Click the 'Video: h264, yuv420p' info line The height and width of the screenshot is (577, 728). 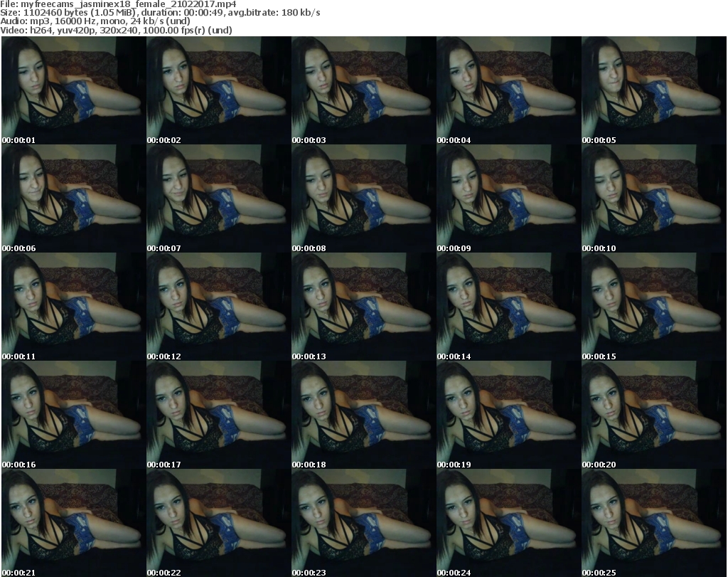point(116,30)
